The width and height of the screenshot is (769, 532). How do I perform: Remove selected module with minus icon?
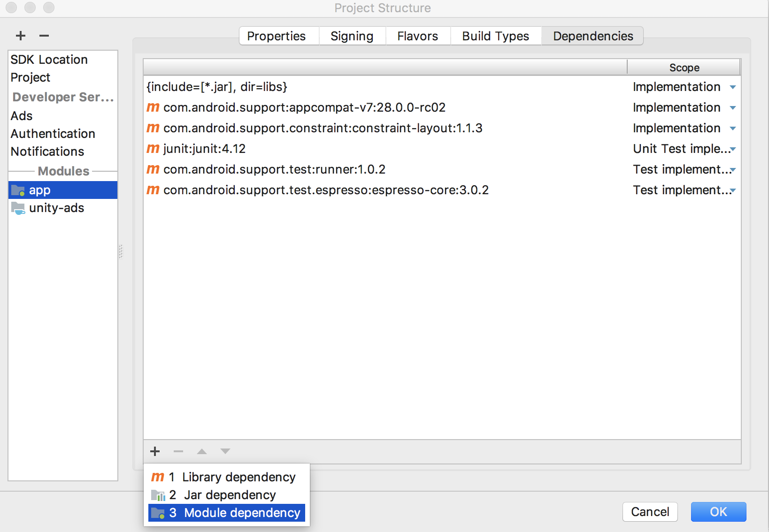tap(44, 36)
